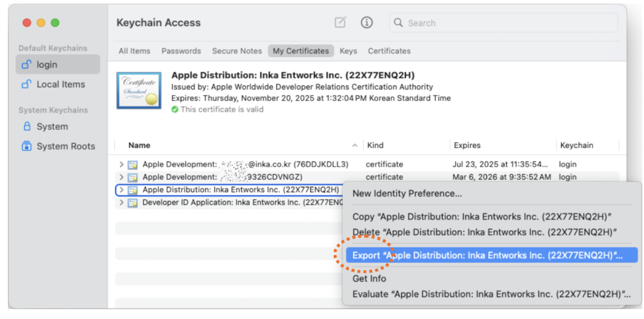Select the Local Items keychain icon
Image resolution: width=644 pixels, height=319 pixels.
27,84
